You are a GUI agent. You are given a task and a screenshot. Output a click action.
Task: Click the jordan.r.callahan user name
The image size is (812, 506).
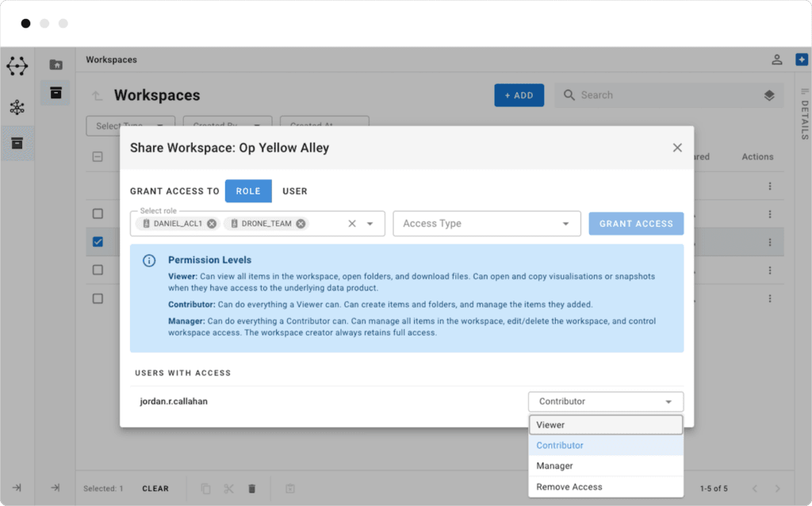(x=174, y=401)
